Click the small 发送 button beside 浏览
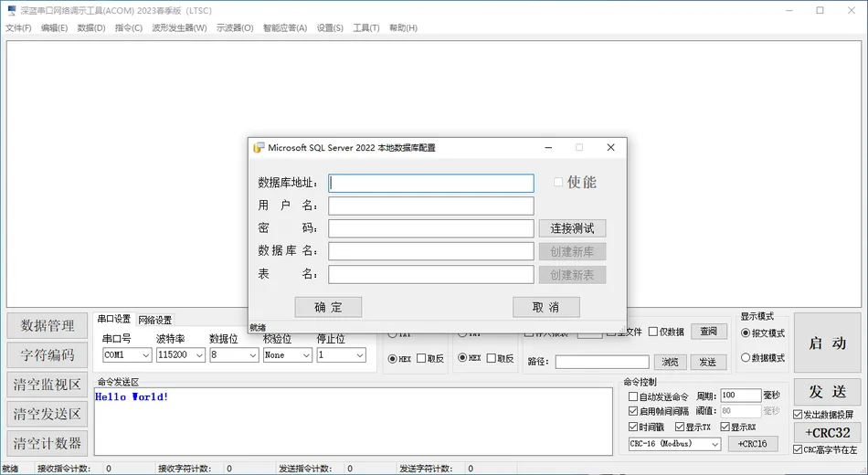868x475 pixels. (x=708, y=362)
